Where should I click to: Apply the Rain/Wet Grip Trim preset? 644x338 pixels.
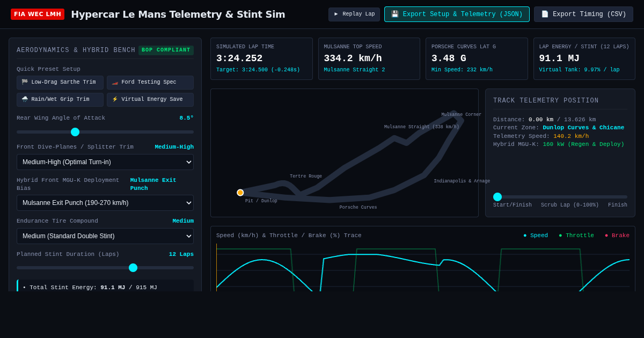pos(60,100)
